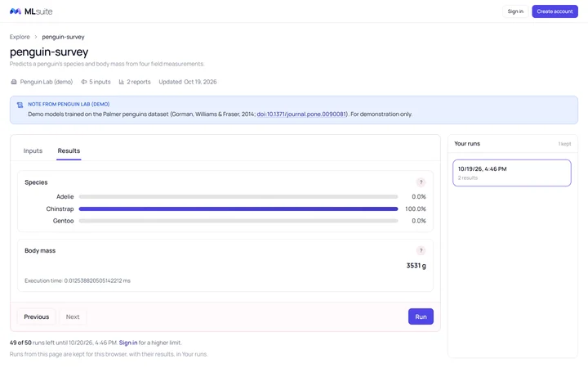Image resolution: width=588 pixels, height=368 pixels.
Task: Click the NOTE FROM PENGUIN LAB (DEMO) heading
Action: tap(69, 105)
